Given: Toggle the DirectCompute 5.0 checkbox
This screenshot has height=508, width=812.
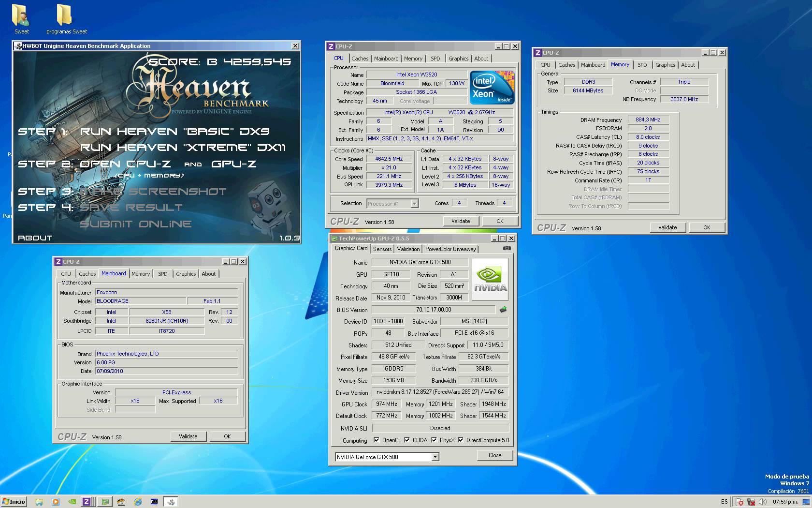Looking at the screenshot, I should coord(461,440).
